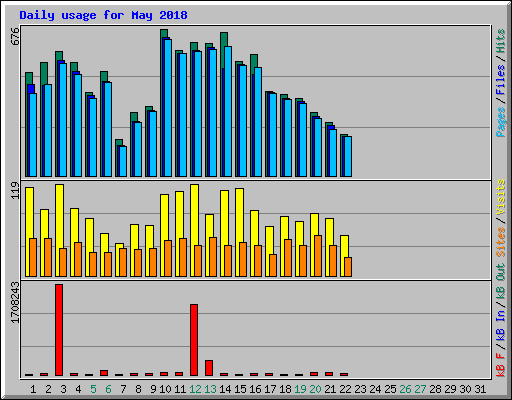The image size is (512, 400).
Task: Click the 'Daily usage for May 2018' title
Action: tap(103, 15)
